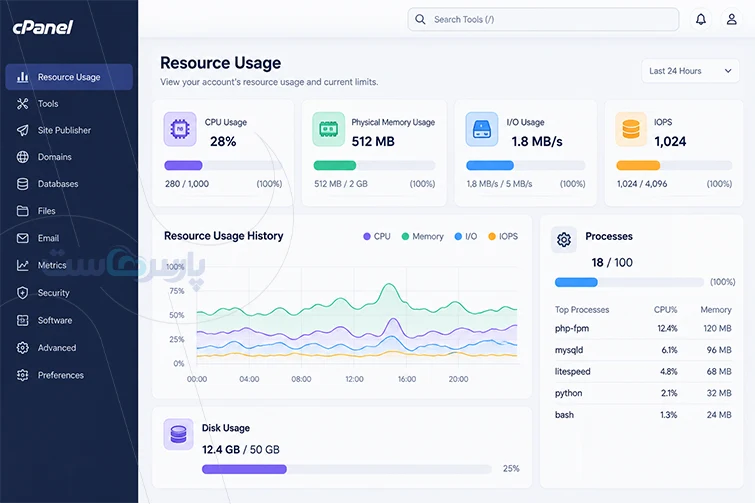The height and width of the screenshot is (504, 755).
Task: Click the Memory column header in Processes
Action: 716,310
